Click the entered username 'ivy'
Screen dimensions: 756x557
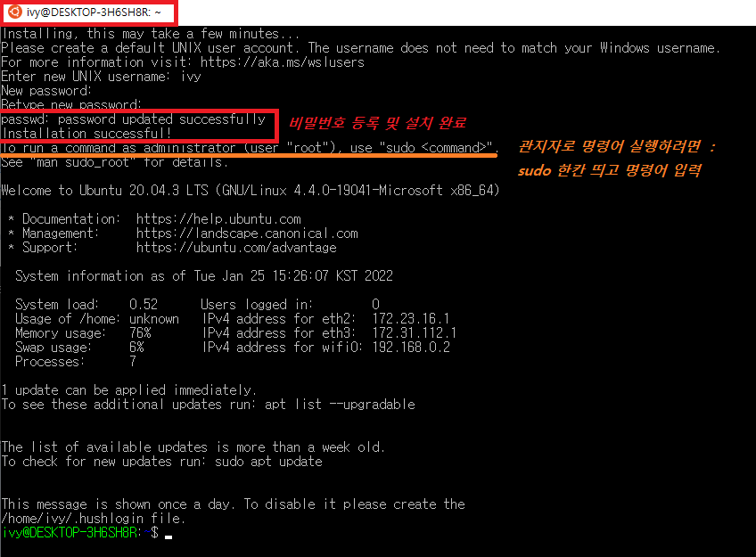pyautogui.click(x=191, y=77)
